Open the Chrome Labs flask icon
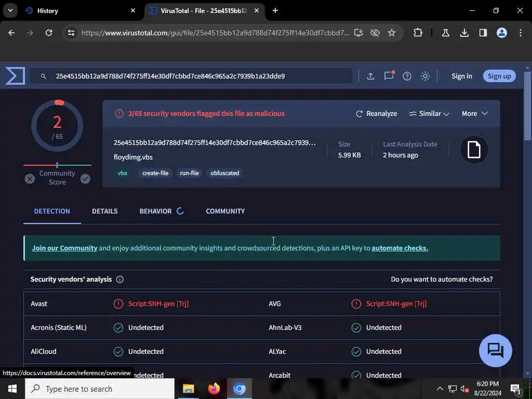Viewport: 532px width, 399px height. pyautogui.click(x=445, y=33)
